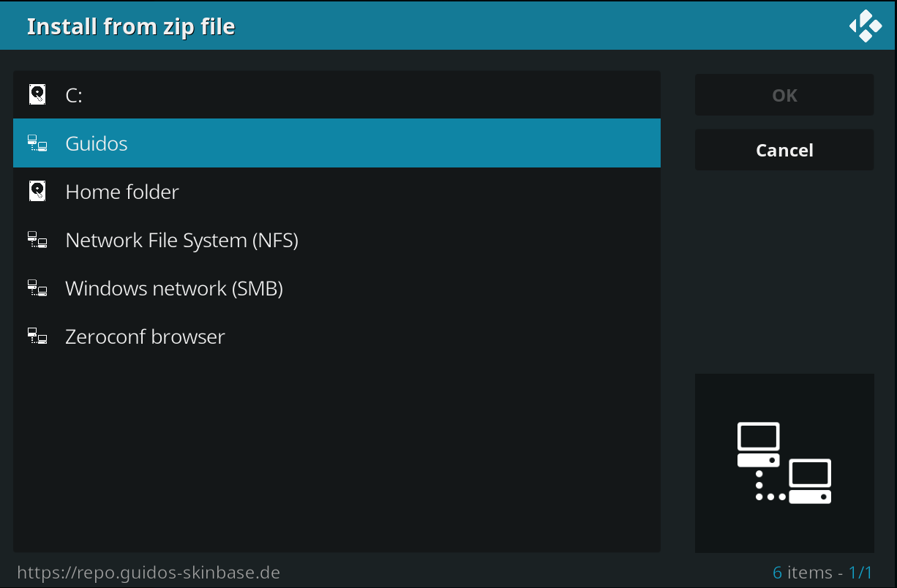The width and height of the screenshot is (897, 588).
Task: Click the network icon beside Zeroconf browser
Action: click(37, 336)
